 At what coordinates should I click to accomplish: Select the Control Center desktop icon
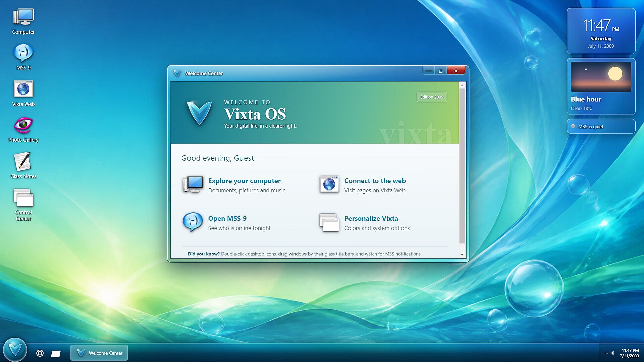[x=23, y=205]
